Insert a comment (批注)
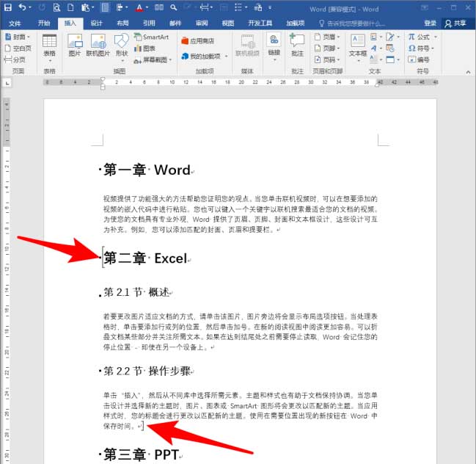The image size is (476, 464). pyautogui.click(x=297, y=46)
